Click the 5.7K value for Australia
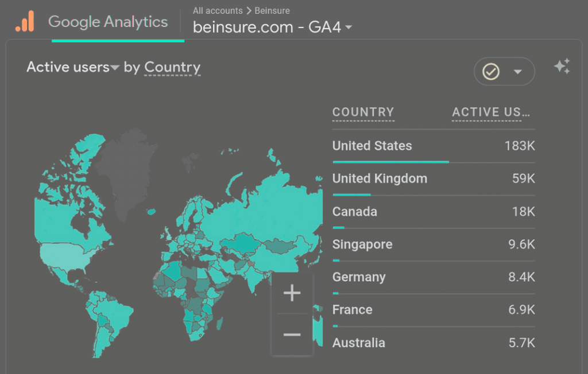 [x=521, y=342]
